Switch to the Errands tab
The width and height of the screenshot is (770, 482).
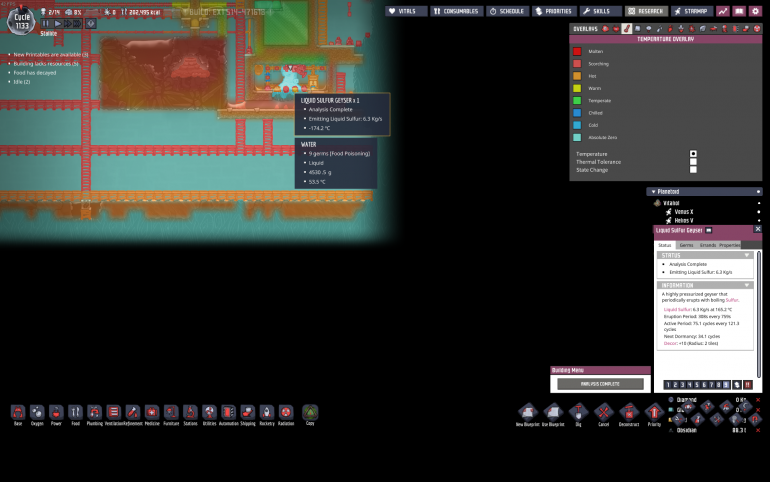(708, 245)
